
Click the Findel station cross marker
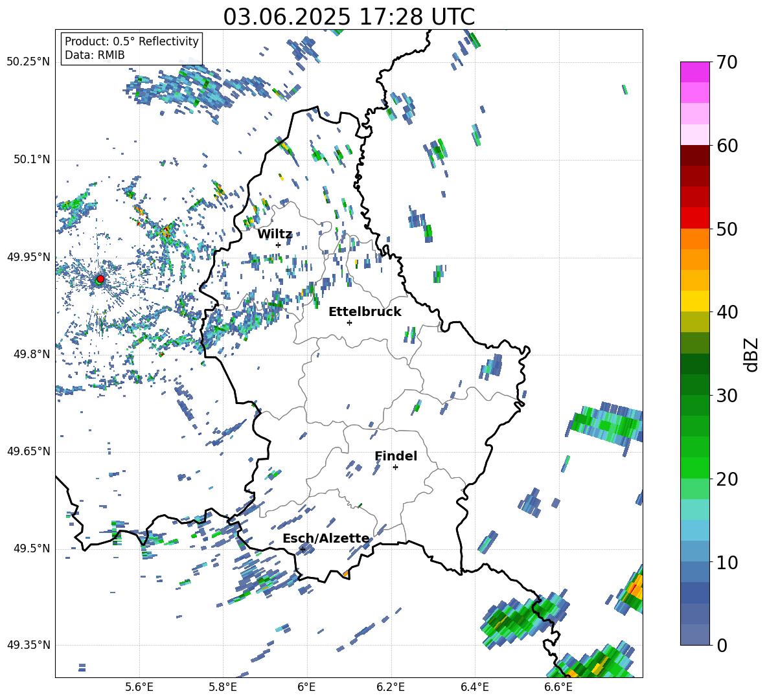pyautogui.click(x=395, y=468)
